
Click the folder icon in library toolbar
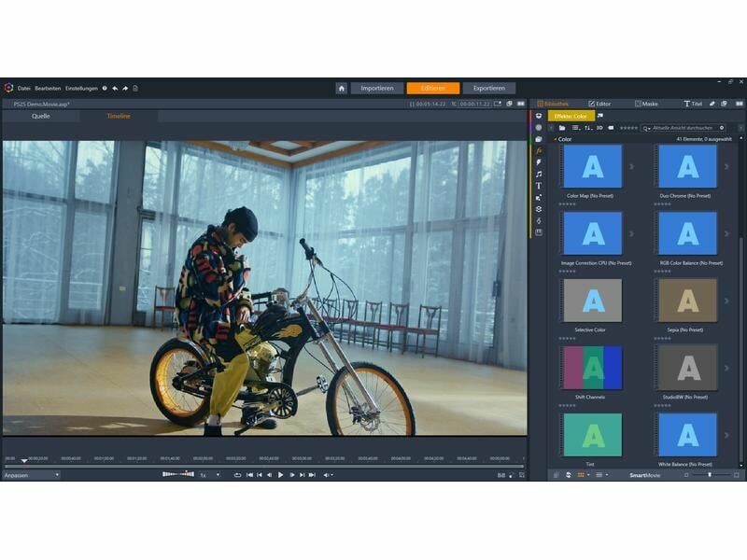coord(562,128)
